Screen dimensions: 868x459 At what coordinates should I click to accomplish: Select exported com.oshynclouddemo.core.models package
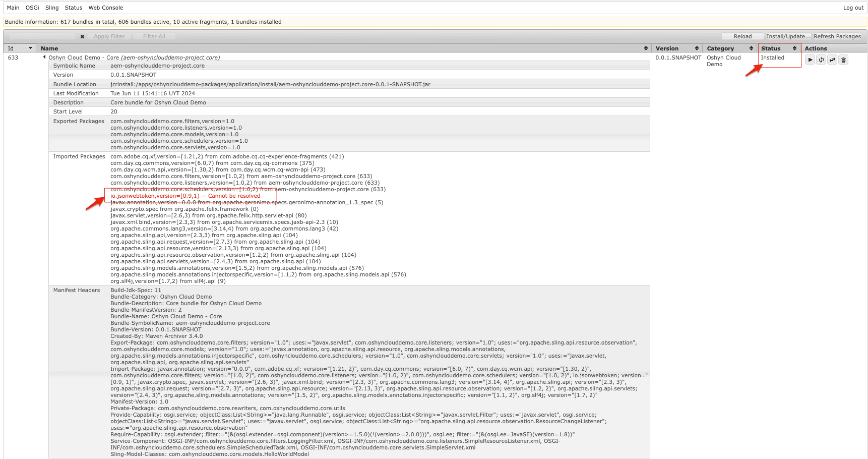click(174, 134)
